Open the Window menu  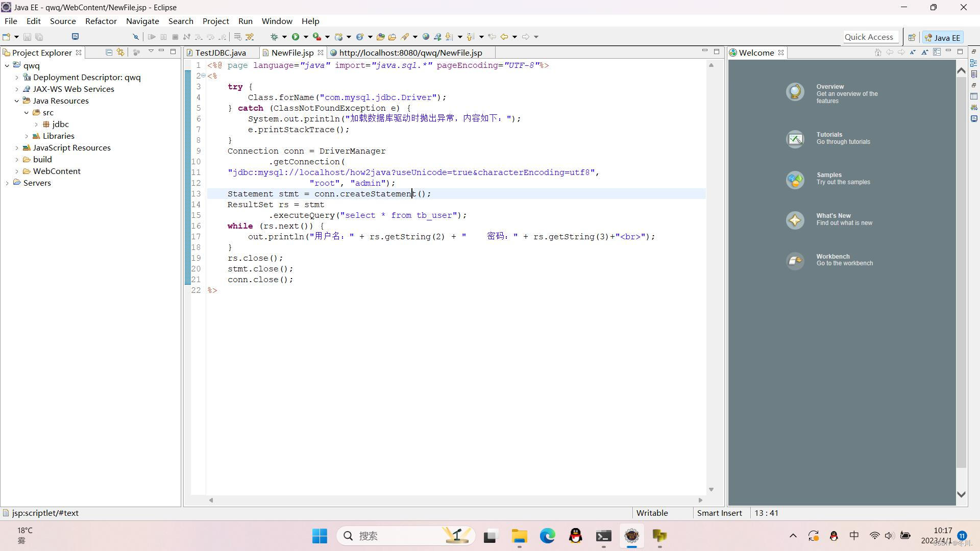(277, 21)
